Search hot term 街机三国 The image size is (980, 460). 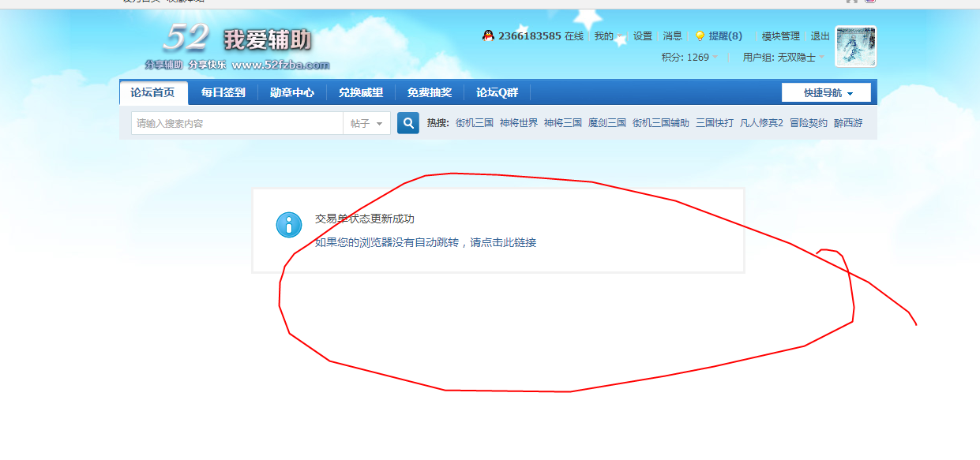(x=475, y=123)
